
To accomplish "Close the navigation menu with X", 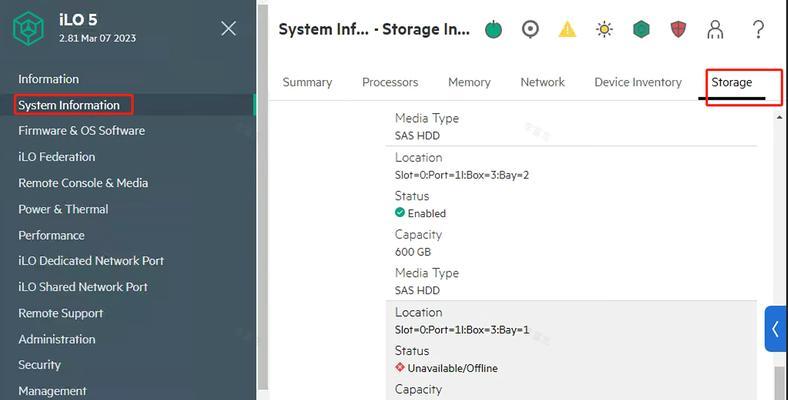I will (229, 28).
